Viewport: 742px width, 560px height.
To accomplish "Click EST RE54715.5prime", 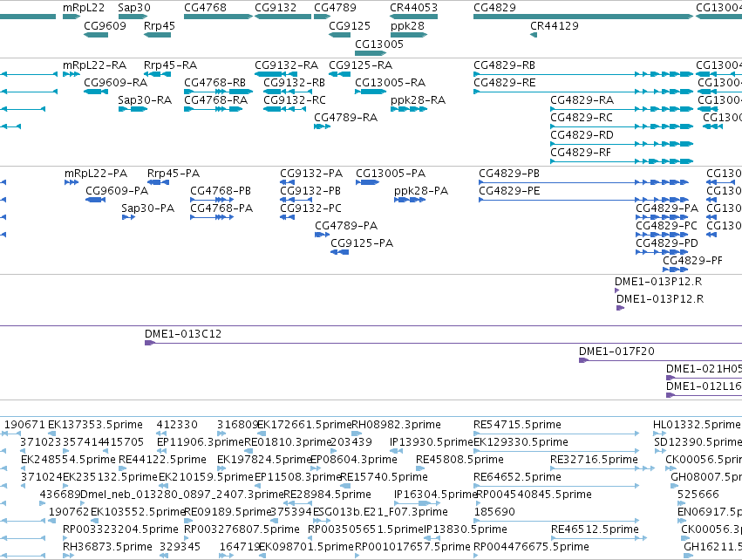I will tap(556, 434).
